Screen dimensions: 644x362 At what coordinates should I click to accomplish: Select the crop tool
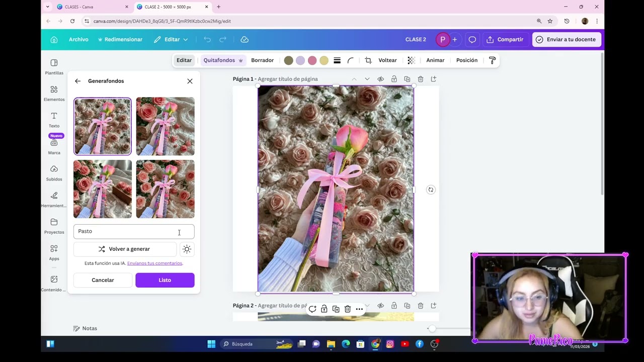point(368,60)
